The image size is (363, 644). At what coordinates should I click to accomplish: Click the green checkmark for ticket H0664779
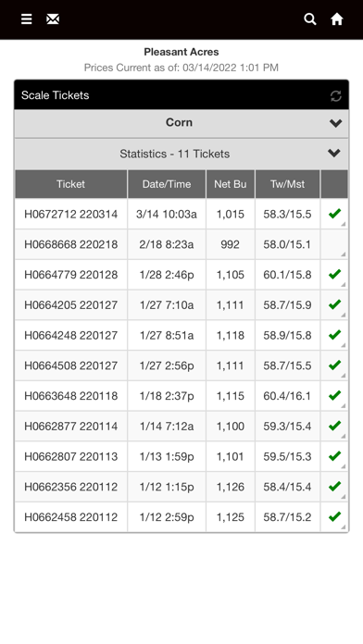334,274
